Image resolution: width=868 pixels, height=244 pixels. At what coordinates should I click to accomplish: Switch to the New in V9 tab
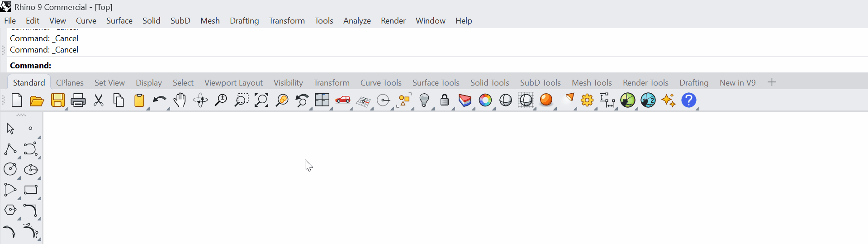pos(738,83)
